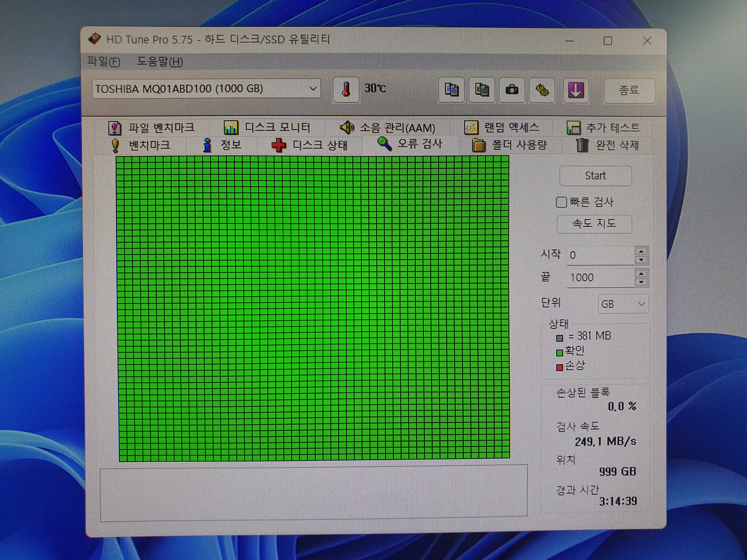Open the 소음 관리(AAM) tab

coord(387,128)
